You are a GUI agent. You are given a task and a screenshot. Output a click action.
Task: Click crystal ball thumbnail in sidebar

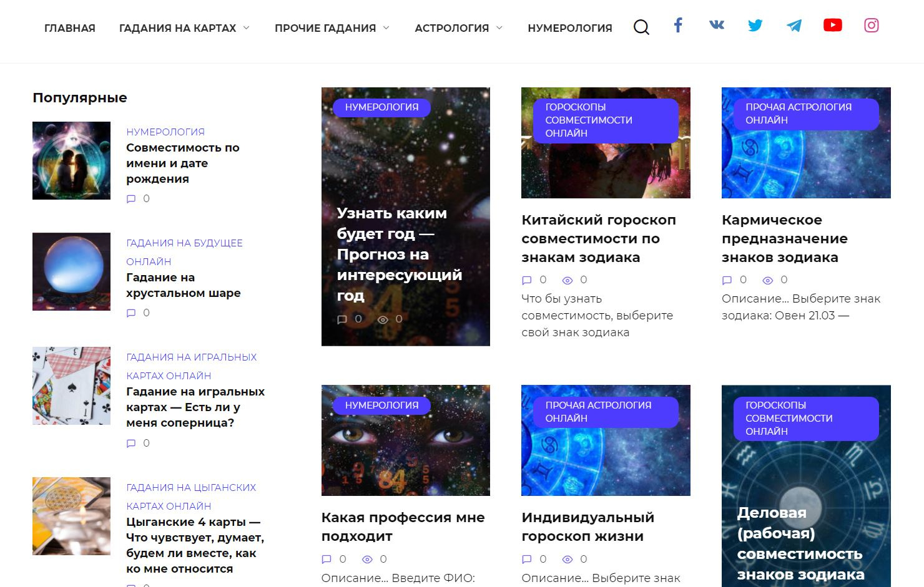point(71,271)
